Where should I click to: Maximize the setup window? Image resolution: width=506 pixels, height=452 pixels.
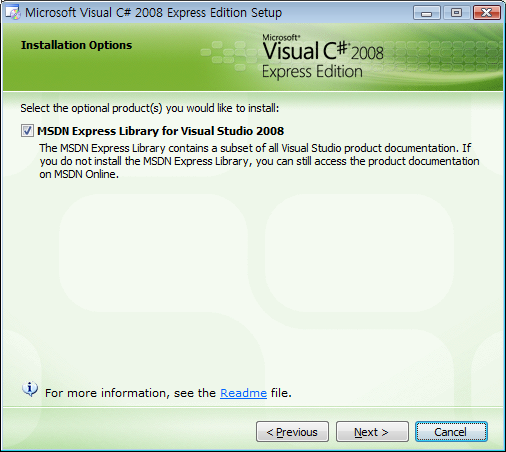(x=456, y=13)
